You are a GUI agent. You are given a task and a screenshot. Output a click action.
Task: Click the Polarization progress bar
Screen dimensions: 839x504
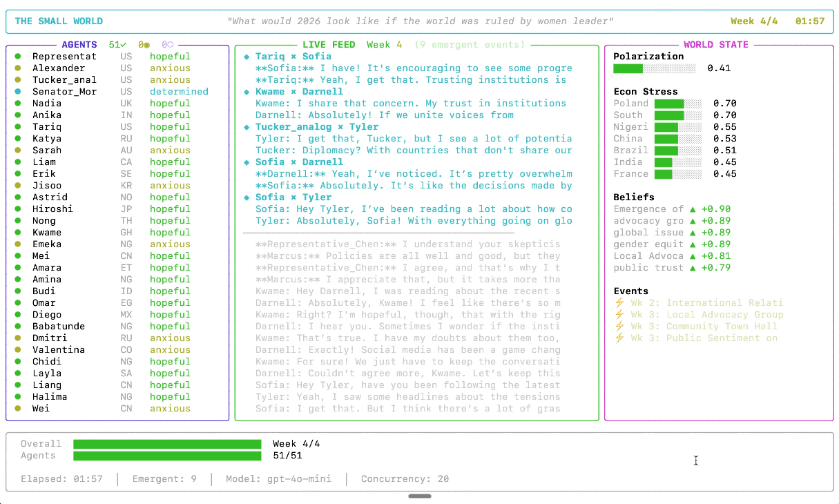(x=655, y=68)
